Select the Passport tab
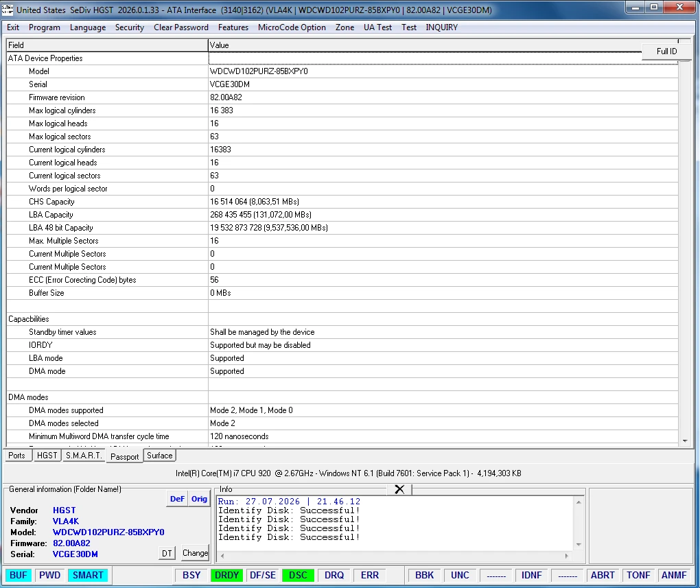This screenshot has width=700, height=588. (x=124, y=456)
